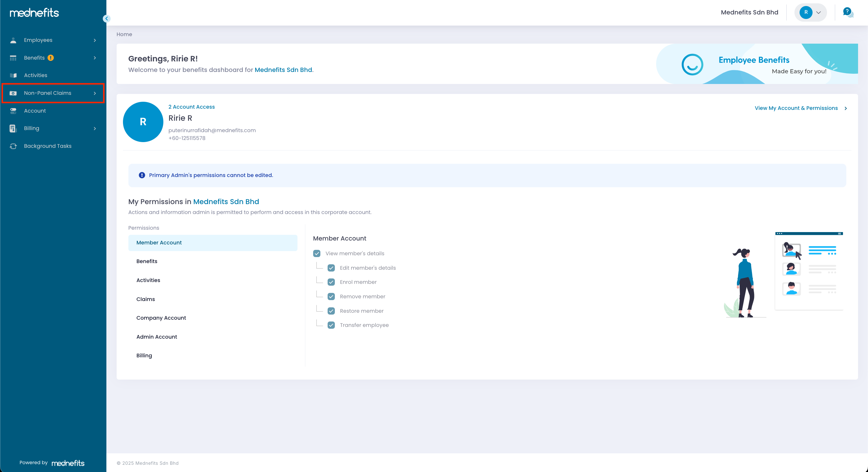Click the Benefits warning badge icon
Screen dimensions: 868x472
click(x=51, y=58)
